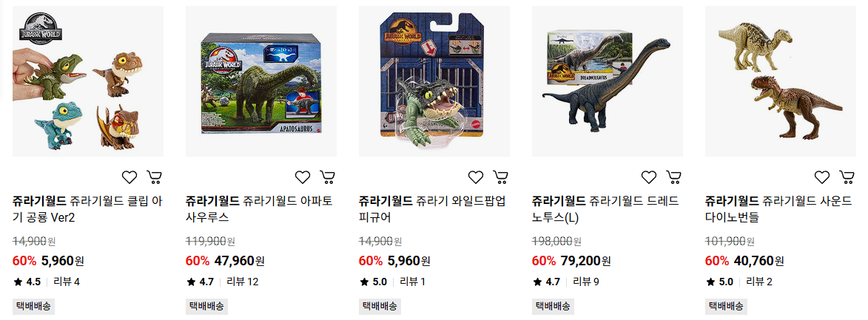This screenshot has height=320, width=868.
Task: Open 리뷰 12 for 아파토사우루스
Action: pos(243,282)
